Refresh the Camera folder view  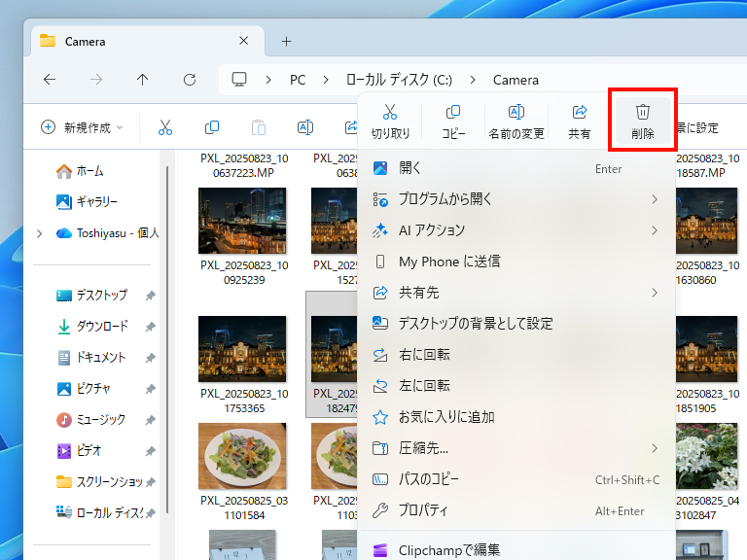coord(190,80)
